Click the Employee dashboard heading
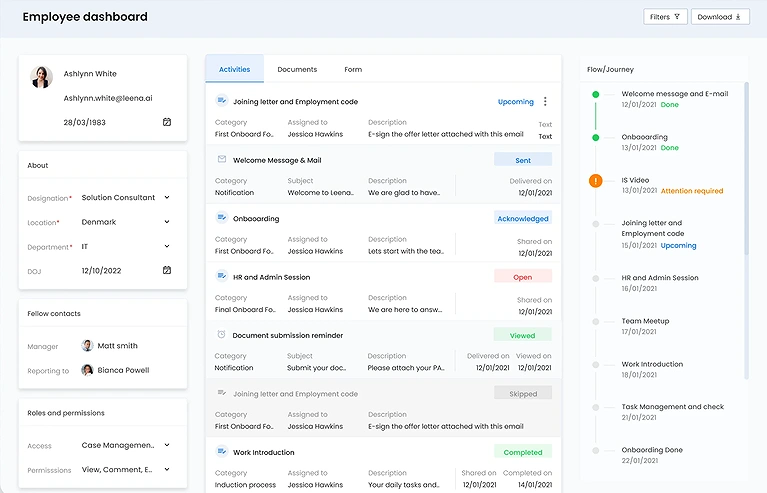The height and width of the screenshot is (493, 767). [x=85, y=17]
